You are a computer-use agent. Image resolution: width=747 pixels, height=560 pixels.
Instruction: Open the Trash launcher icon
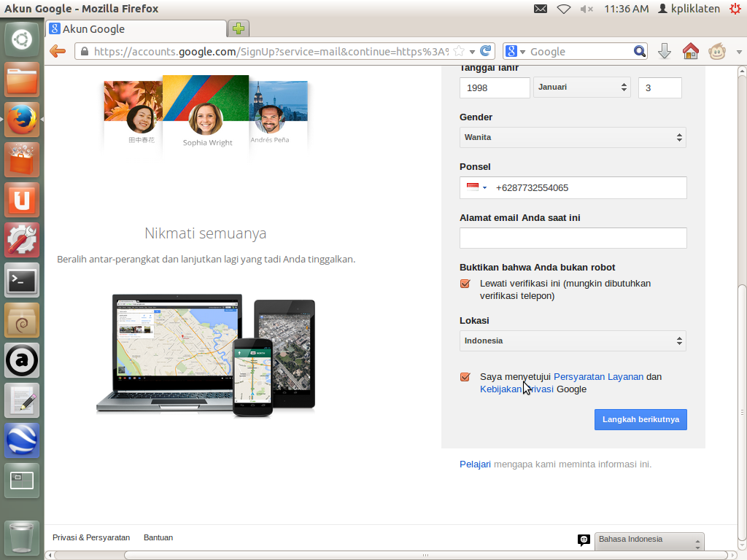(22, 537)
